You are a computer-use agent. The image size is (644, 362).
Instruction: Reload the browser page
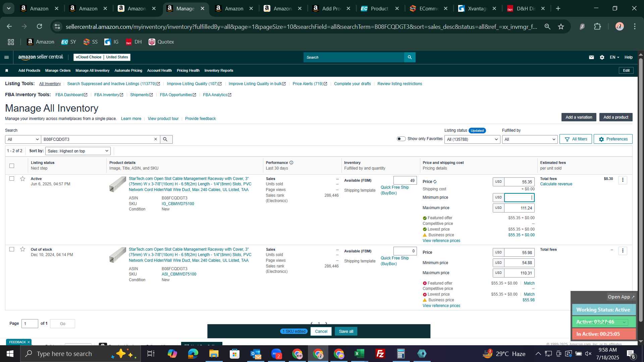40,26
